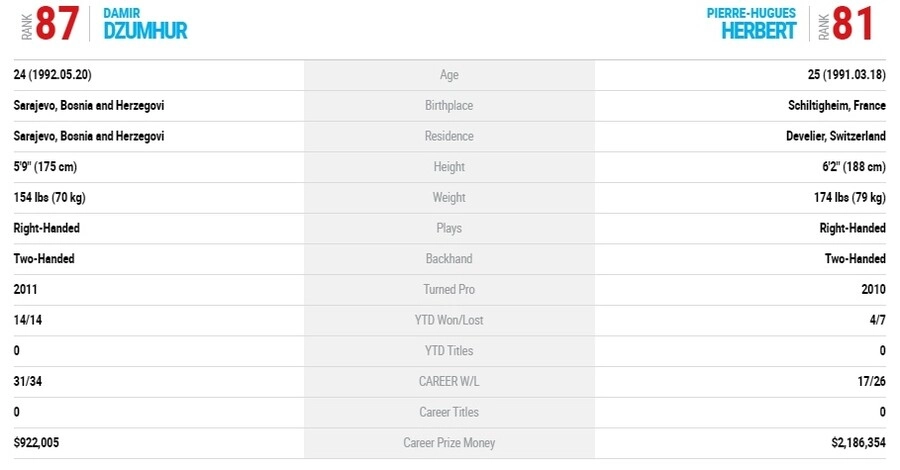Click the YTD Titles row label

coord(449,351)
